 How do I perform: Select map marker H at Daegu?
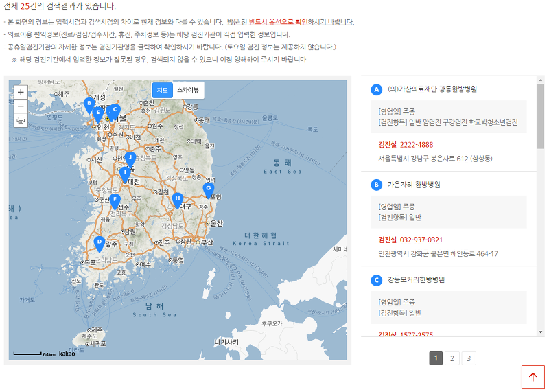coord(178,200)
